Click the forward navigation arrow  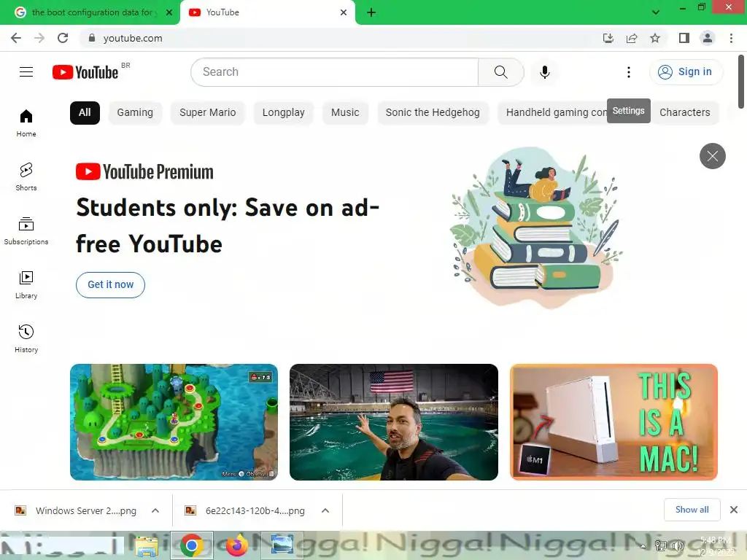[39, 38]
